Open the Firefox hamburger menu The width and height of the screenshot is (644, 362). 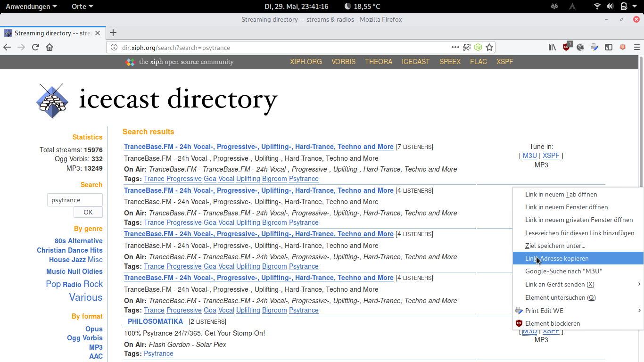tap(637, 47)
